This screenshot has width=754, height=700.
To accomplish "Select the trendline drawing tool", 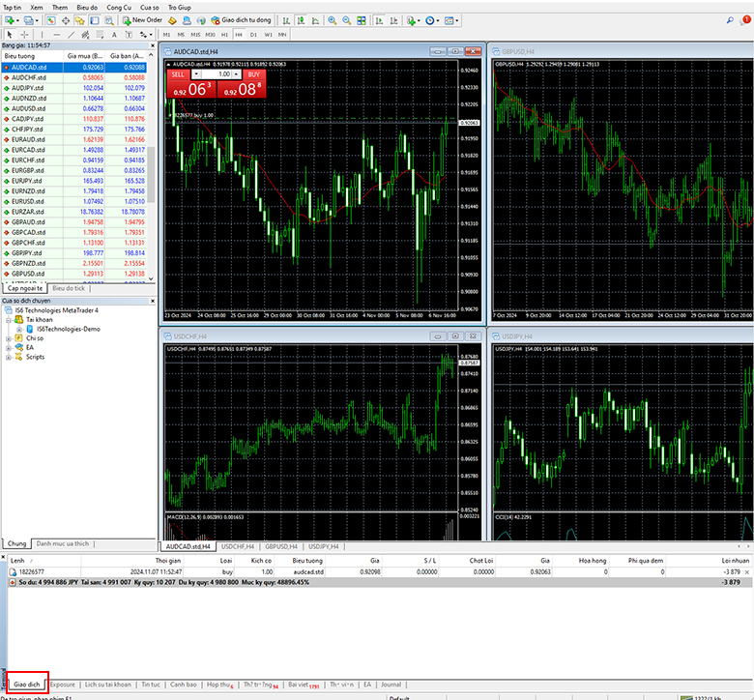I will (72, 35).
